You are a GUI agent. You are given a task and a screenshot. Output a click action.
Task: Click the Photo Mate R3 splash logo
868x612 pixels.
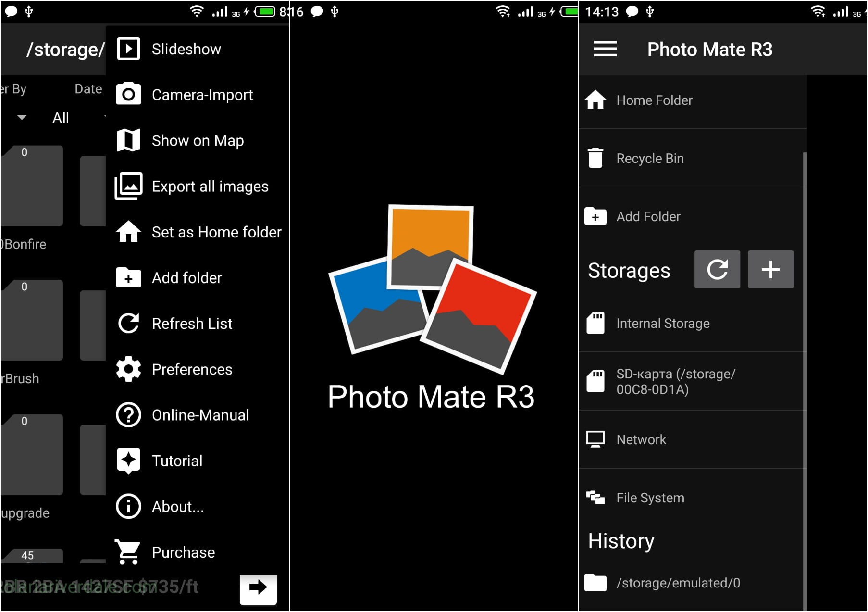pyautogui.click(x=432, y=289)
